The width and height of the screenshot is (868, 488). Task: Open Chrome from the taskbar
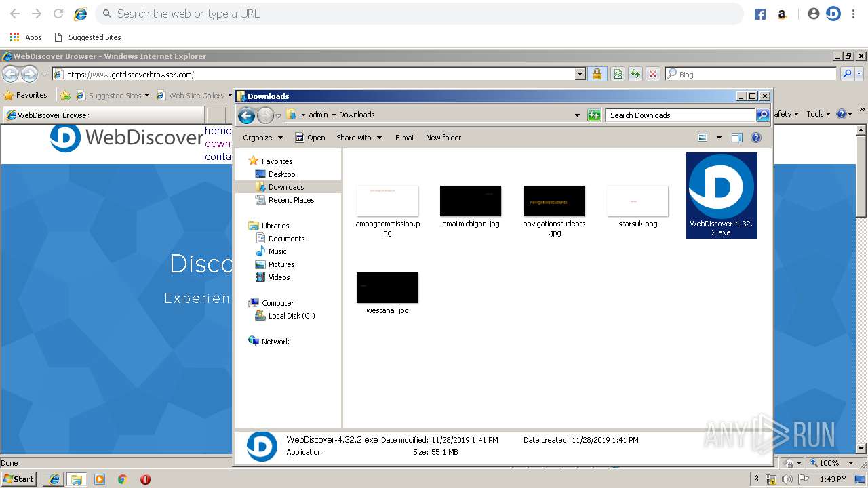[x=122, y=479]
